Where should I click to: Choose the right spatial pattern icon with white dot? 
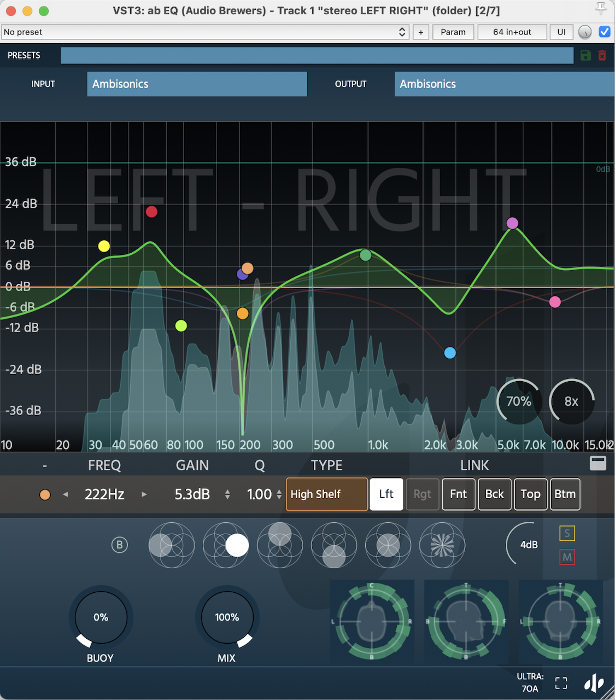click(x=226, y=545)
